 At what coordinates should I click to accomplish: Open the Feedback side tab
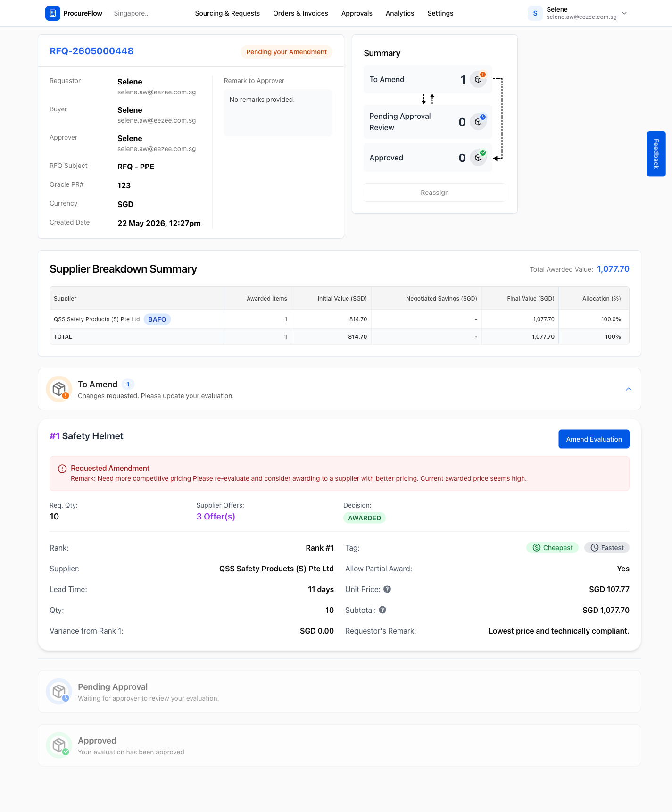(x=656, y=154)
